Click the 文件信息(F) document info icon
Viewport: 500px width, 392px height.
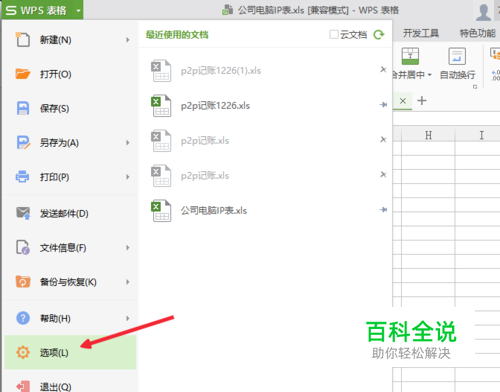(x=23, y=248)
